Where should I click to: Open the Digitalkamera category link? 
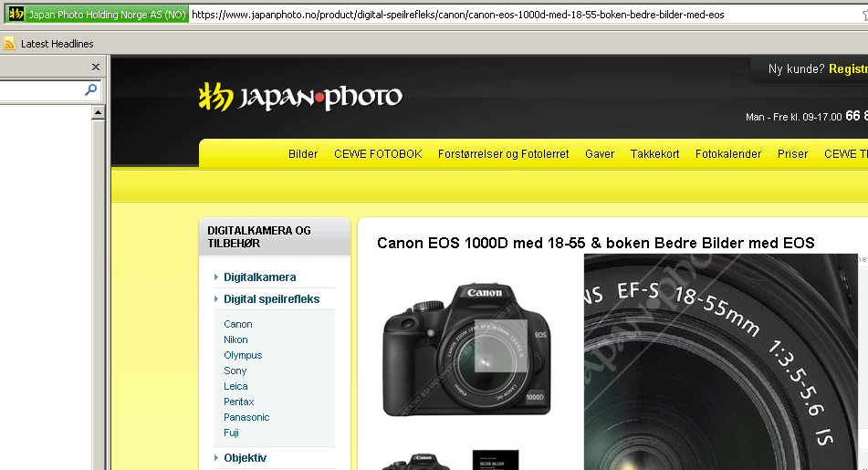point(259,277)
